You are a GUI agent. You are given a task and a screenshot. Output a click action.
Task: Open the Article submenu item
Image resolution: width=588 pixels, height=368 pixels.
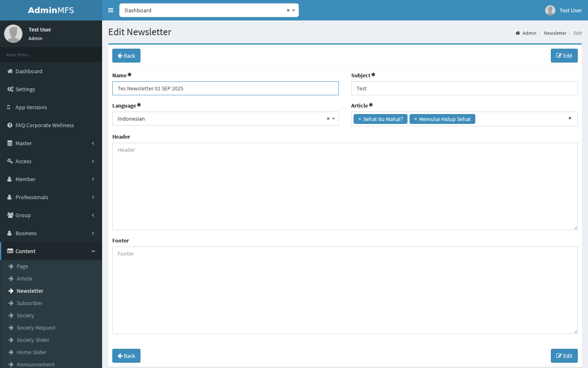[24, 278]
